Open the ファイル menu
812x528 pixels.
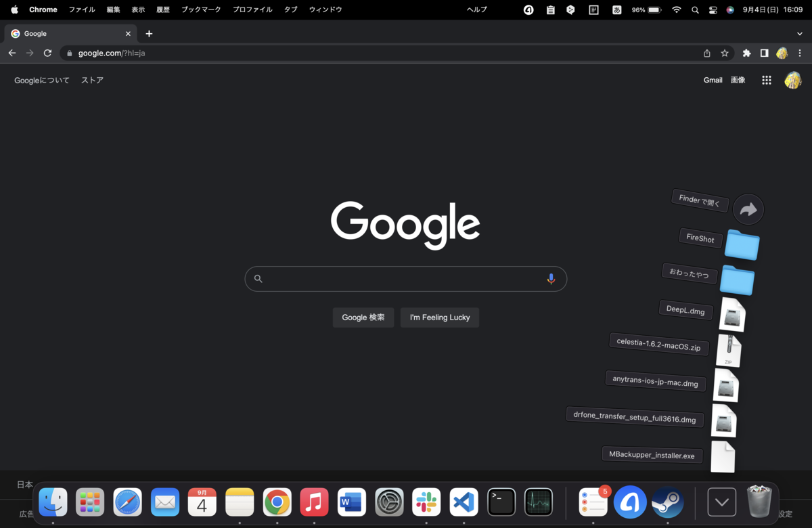pyautogui.click(x=82, y=9)
